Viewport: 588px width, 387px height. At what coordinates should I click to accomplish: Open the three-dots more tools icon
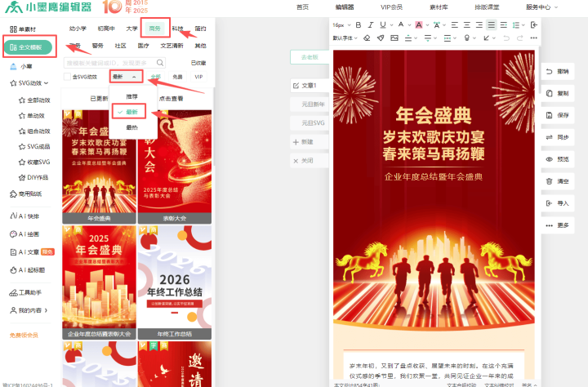tap(533, 38)
